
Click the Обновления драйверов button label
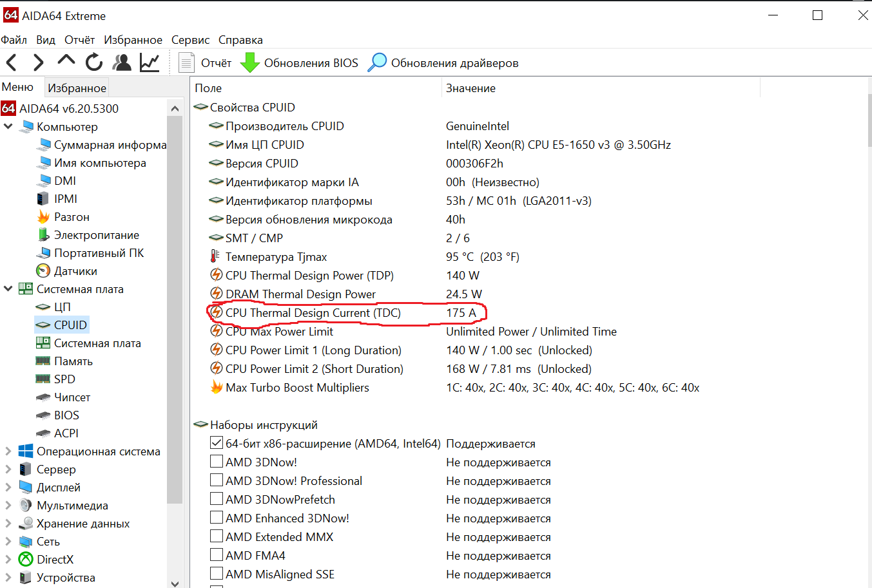[454, 63]
